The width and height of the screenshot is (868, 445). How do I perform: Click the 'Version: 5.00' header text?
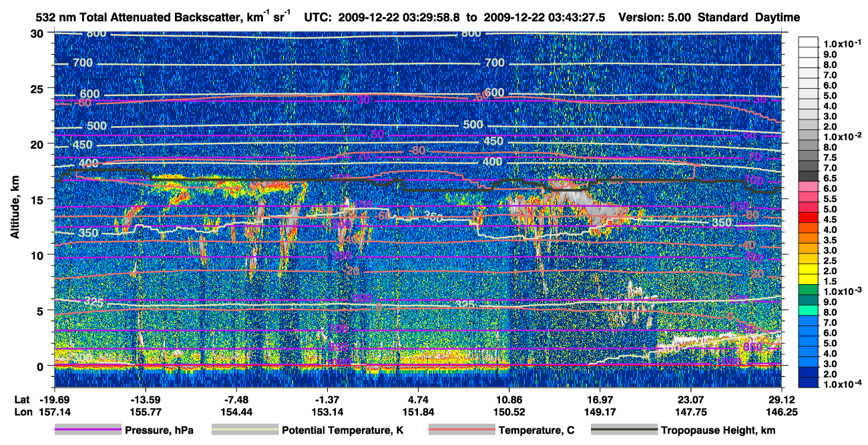(x=656, y=17)
